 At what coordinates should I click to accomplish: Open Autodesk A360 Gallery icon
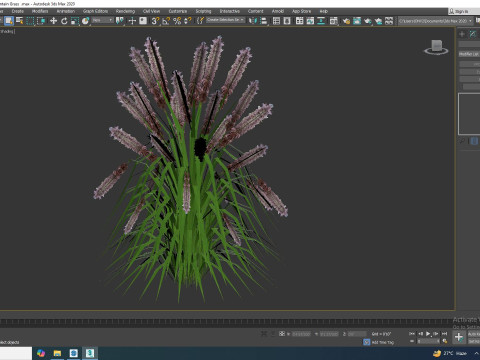pos(389,21)
